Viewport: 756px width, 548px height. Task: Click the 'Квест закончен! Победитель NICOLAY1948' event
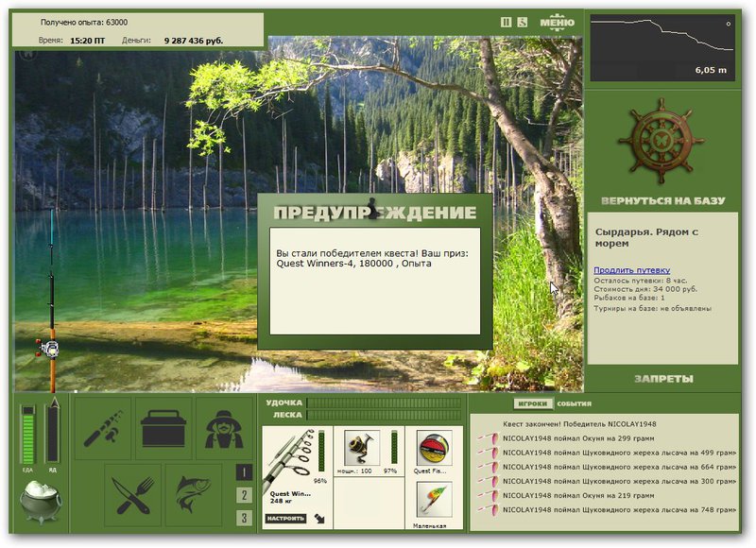coord(579,424)
